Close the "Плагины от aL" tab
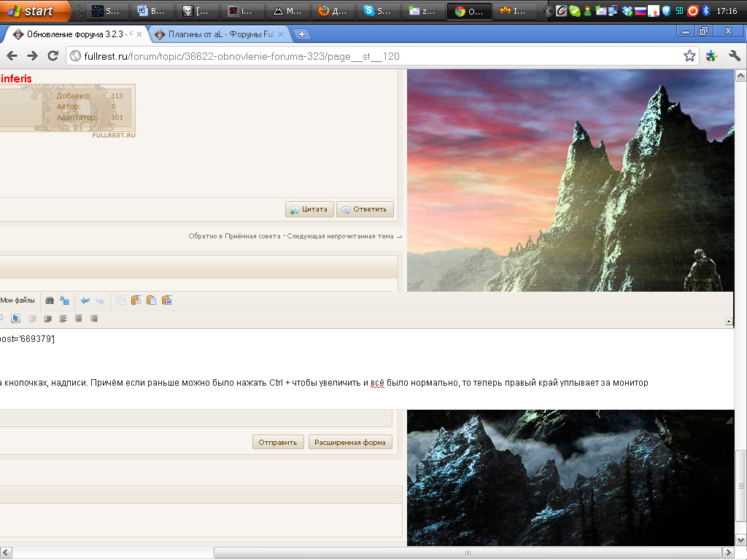The height and width of the screenshot is (560, 747). click(x=281, y=34)
